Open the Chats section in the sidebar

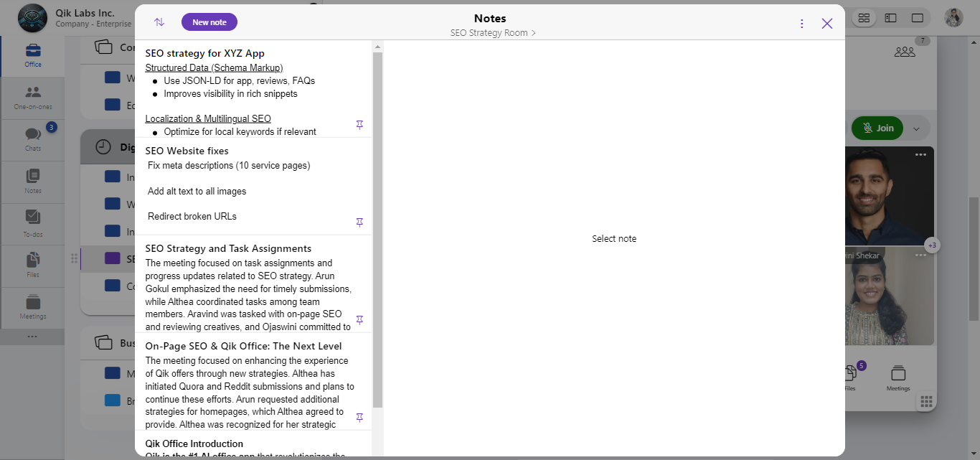33,139
